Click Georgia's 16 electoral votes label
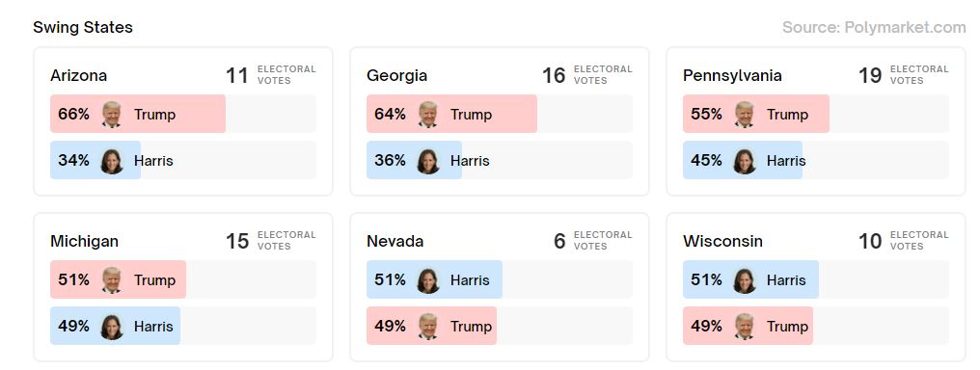The height and width of the screenshot is (370, 980). [586, 75]
